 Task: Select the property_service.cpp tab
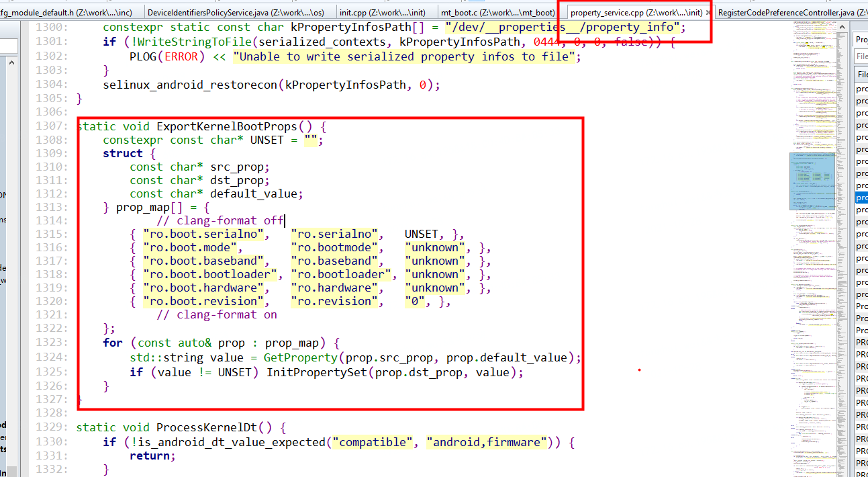pyautogui.click(x=636, y=12)
